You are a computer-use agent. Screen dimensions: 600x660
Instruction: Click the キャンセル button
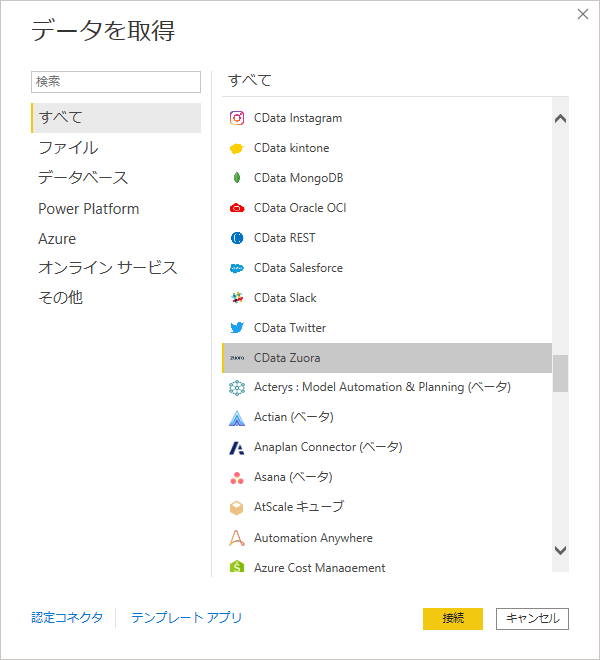532,618
